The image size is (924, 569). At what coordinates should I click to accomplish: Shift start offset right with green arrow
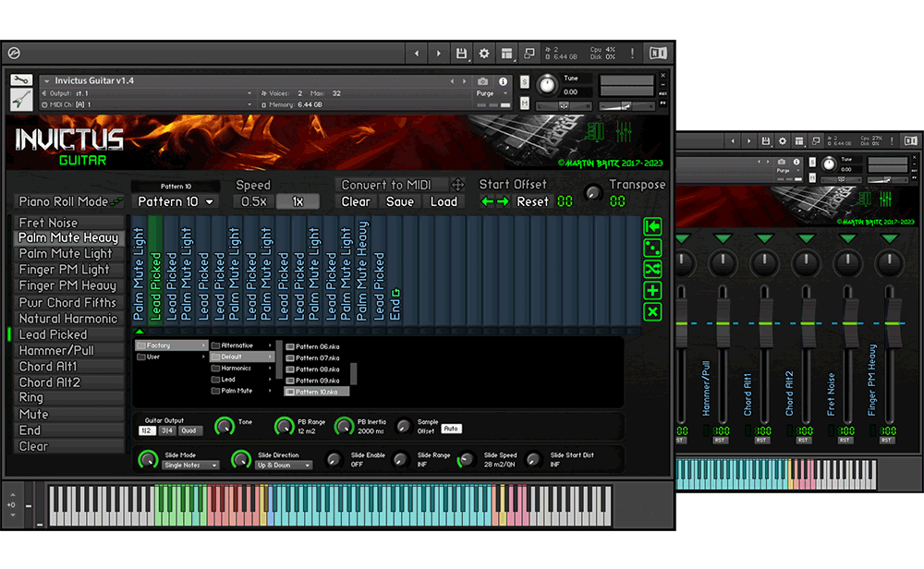503,201
